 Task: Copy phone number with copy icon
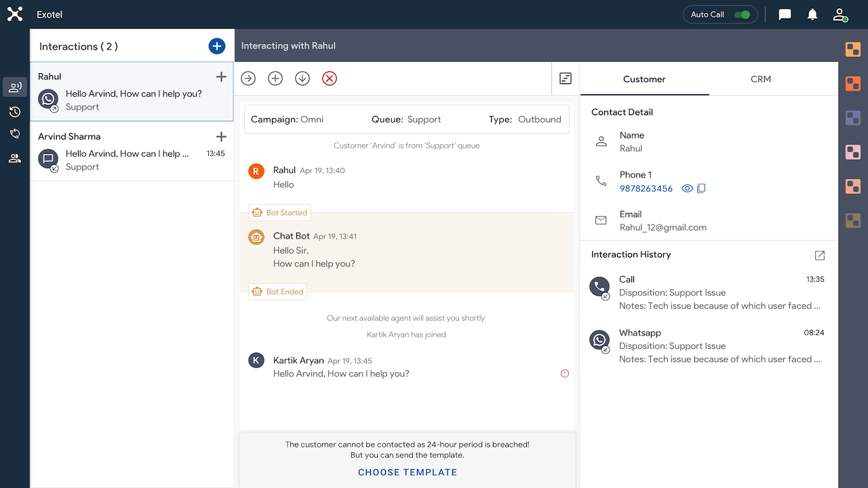click(701, 188)
